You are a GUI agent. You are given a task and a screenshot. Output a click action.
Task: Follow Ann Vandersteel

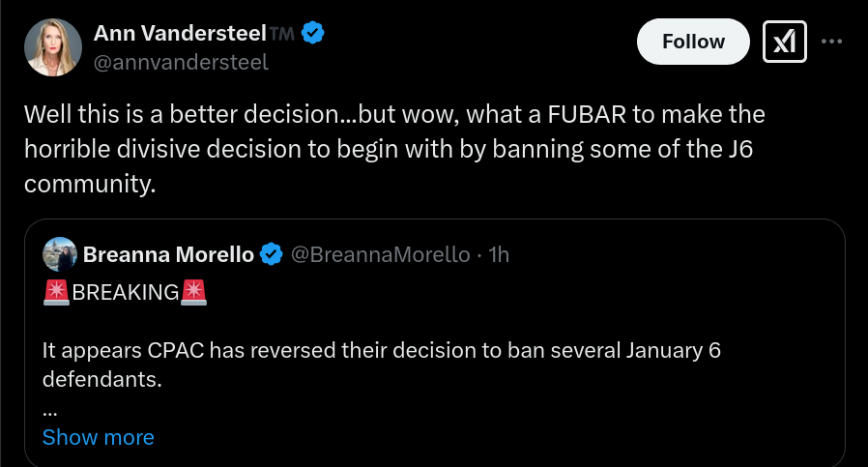pyautogui.click(x=693, y=42)
